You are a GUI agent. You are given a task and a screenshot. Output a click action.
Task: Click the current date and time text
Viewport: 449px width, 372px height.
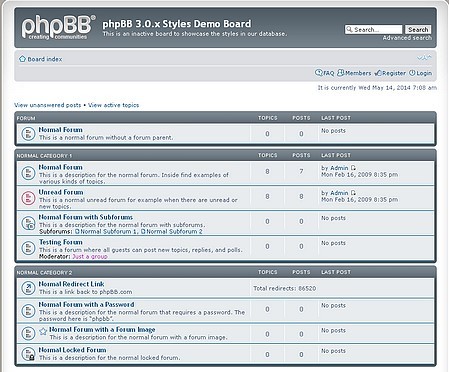pos(377,88)
